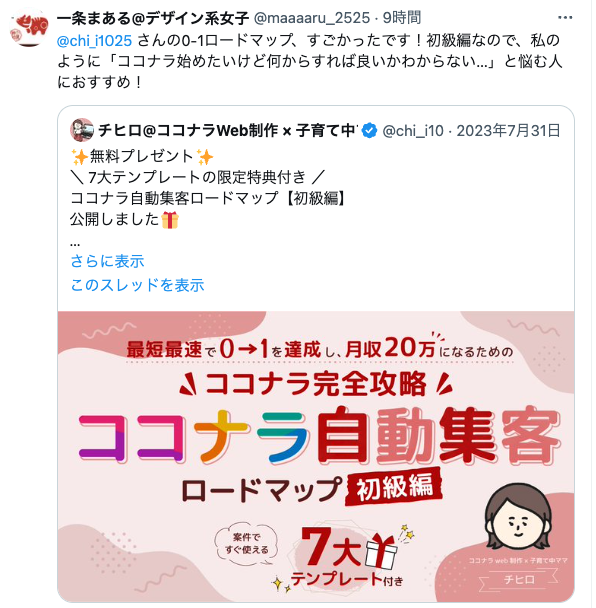Click 一条まある profile avatar

(29, 28)
